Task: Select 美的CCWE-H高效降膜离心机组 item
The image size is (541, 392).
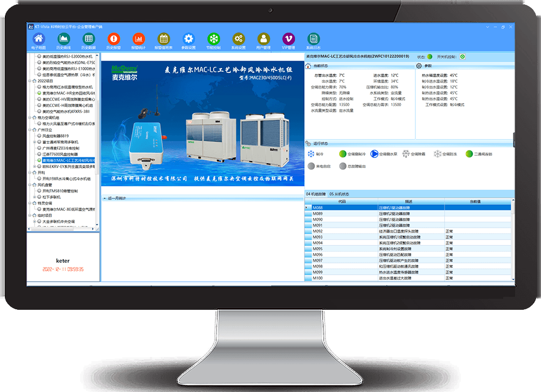Action: (x=68, y=105)
